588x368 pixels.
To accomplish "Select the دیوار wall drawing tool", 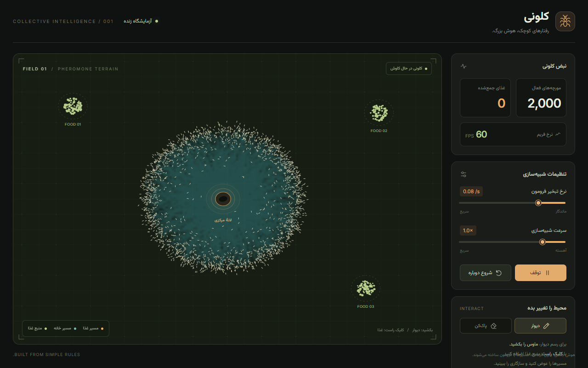I will (541, 326).
